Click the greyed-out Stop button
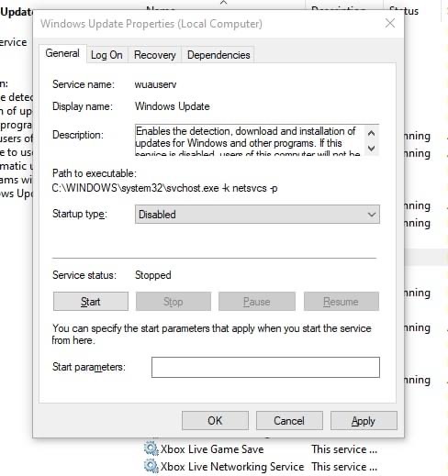Viewport: 448px width, 476px height. [174, 302]
